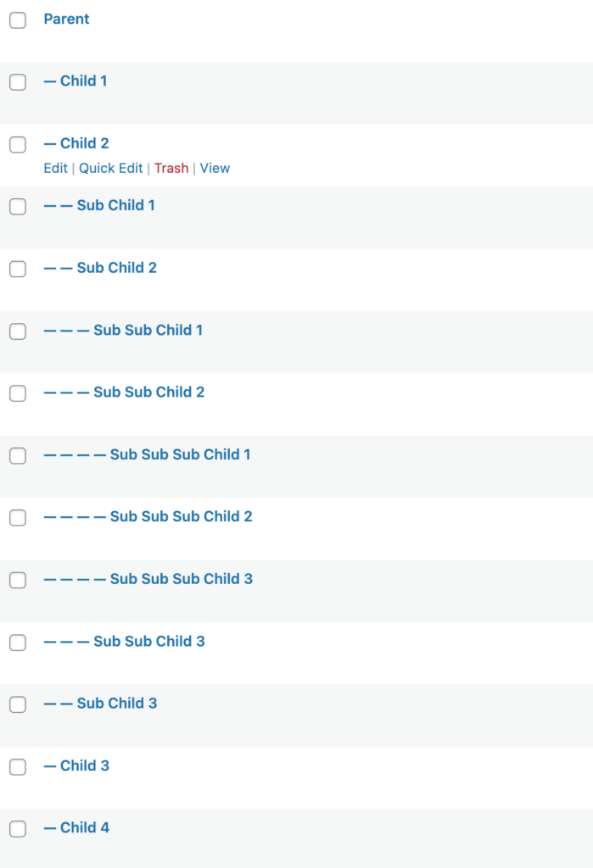Click Edit under Child 2
Screen dimensions: 593x868
click(x=55, y=168)
